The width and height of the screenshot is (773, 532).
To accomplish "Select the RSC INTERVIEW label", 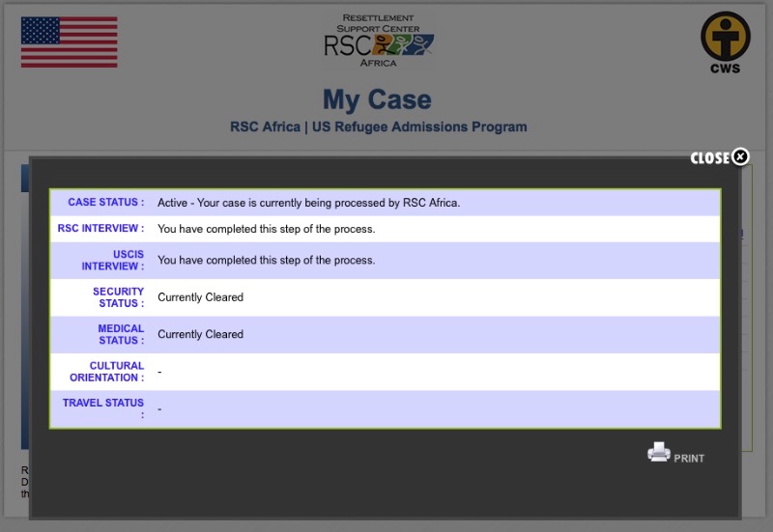I will tap(101, 228).
